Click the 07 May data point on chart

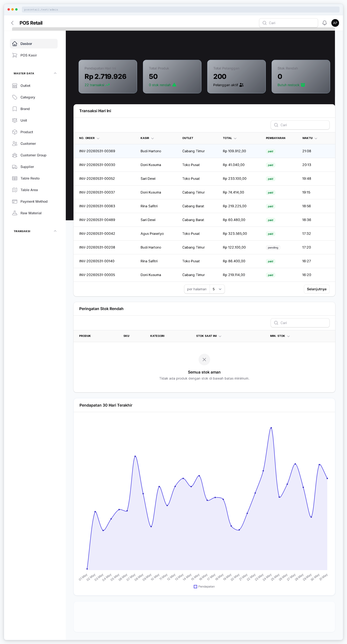tap(135, 456)
